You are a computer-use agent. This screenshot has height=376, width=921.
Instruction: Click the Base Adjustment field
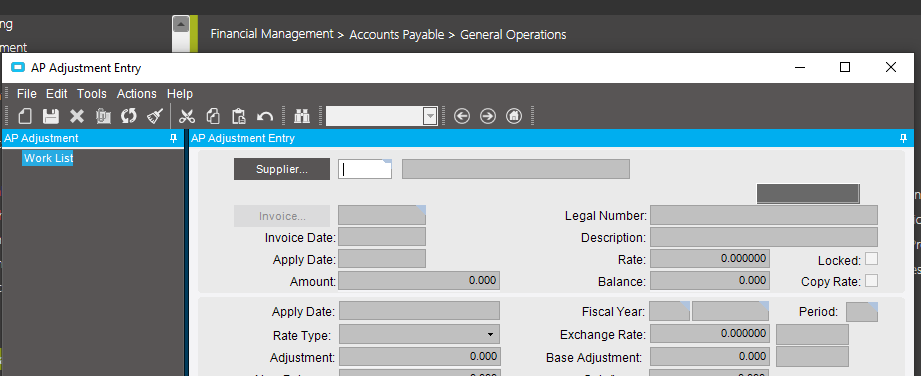(x=710, y=357)
